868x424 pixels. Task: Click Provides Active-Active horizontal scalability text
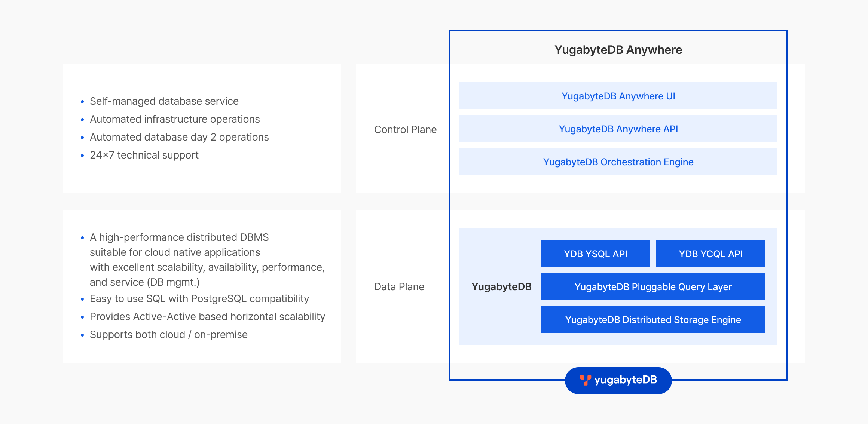[207, 317]
